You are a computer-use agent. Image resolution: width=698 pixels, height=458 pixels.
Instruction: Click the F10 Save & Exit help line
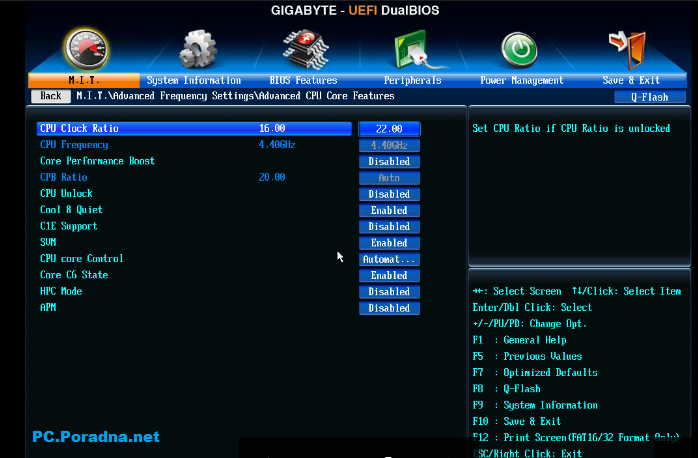click(517, 421)
